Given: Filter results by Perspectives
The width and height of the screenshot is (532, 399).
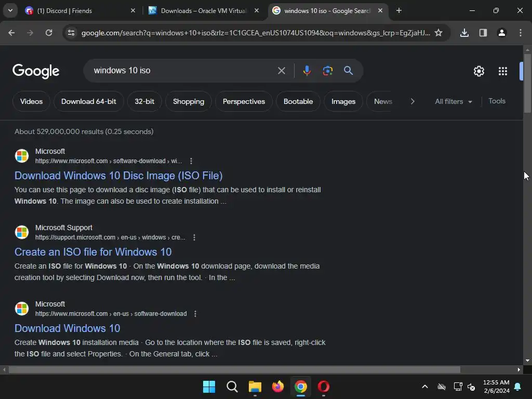Looking at the screenshot, I should [244, 101].
